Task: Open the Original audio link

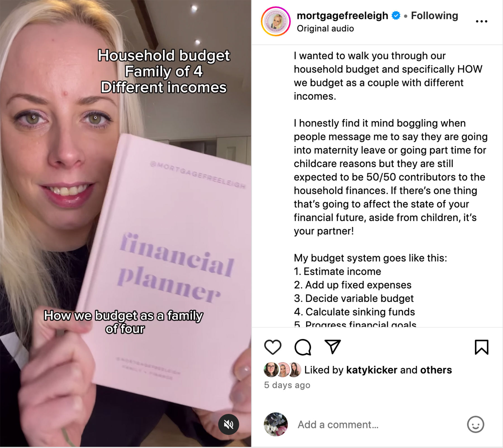Action: 325,29
